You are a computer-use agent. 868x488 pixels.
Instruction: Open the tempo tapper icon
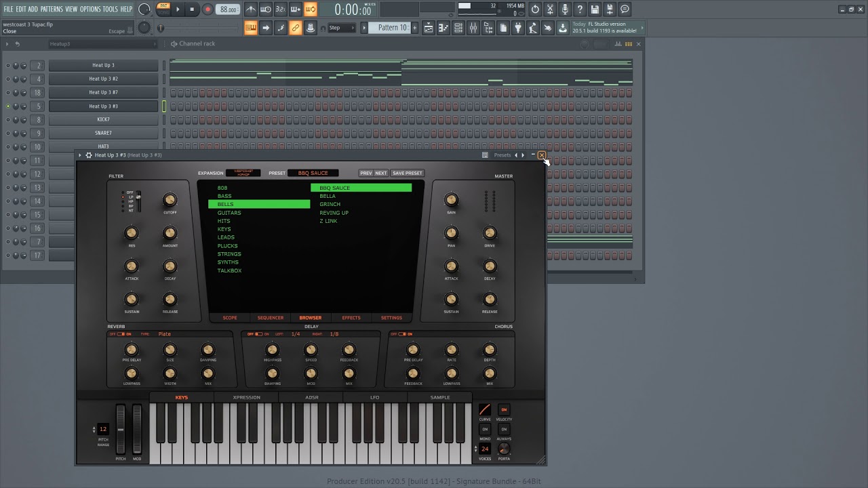[533, 28]
